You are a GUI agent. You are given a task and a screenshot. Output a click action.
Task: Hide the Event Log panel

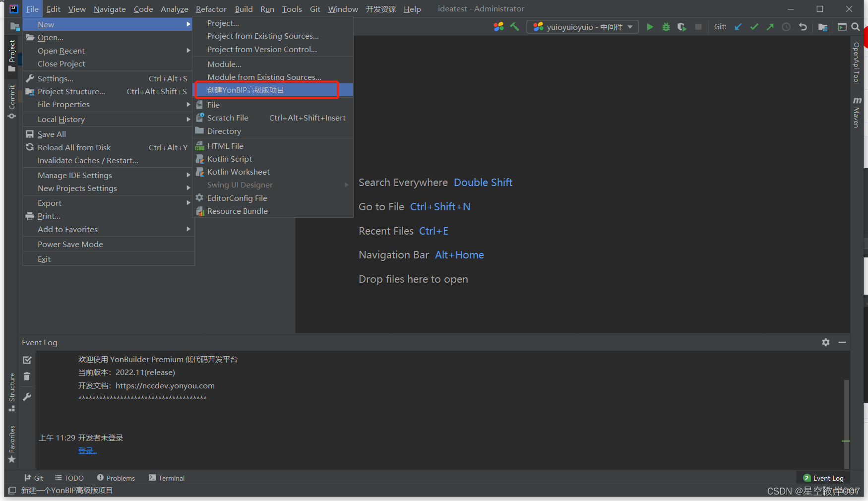coord(842,342)
